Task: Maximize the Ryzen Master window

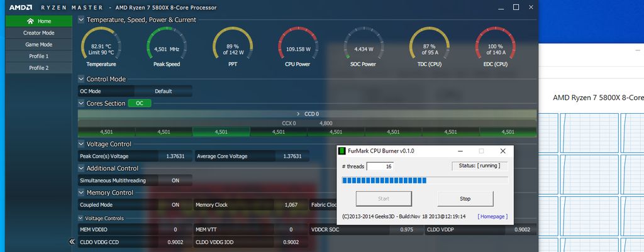Action: tap(516, 8)
